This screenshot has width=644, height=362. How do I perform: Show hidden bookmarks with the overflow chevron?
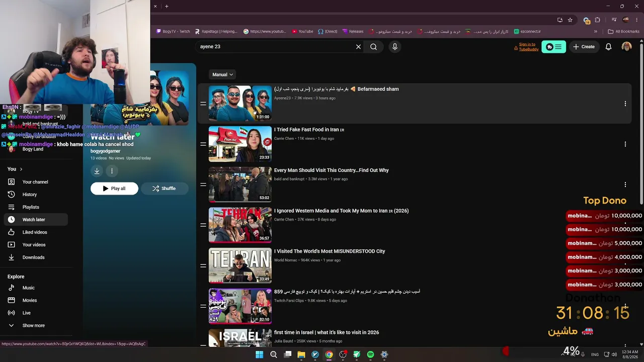point(596,31)
